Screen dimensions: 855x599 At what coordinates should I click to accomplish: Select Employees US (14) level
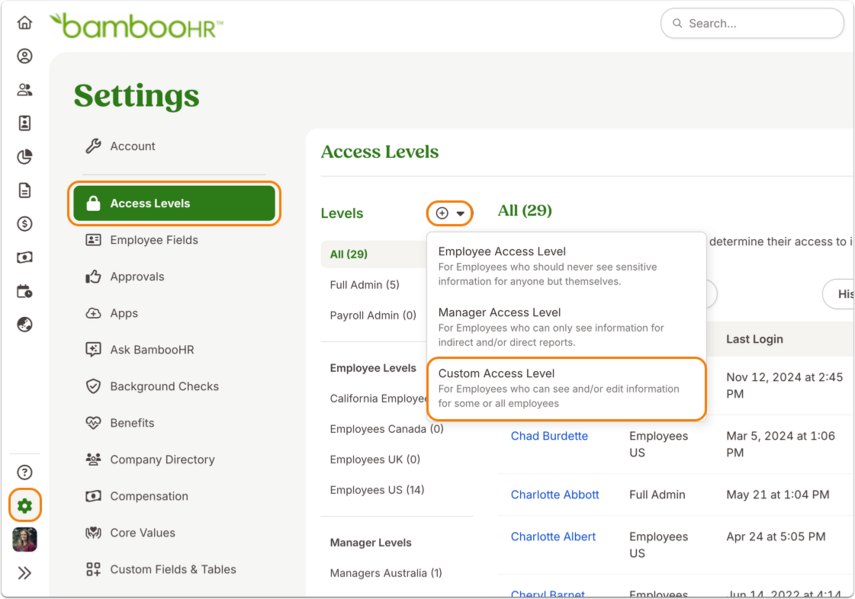point(377,490)
